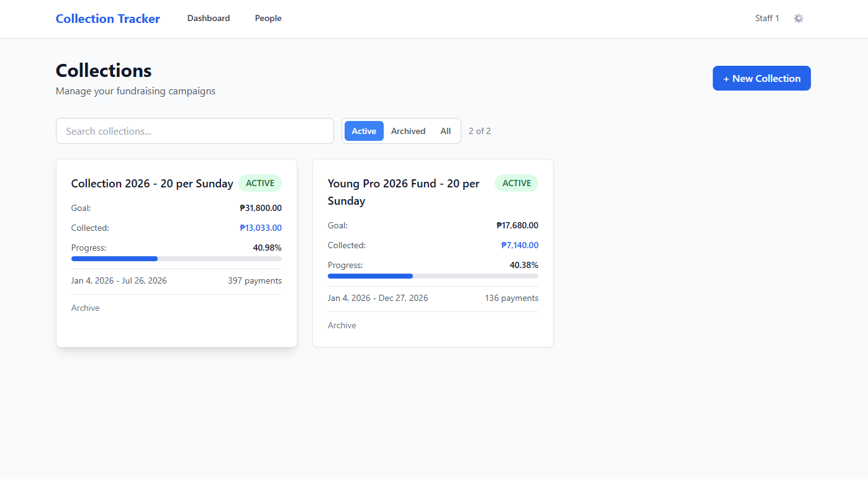
Task: Select the Active filter
Action: pos(364,131)
